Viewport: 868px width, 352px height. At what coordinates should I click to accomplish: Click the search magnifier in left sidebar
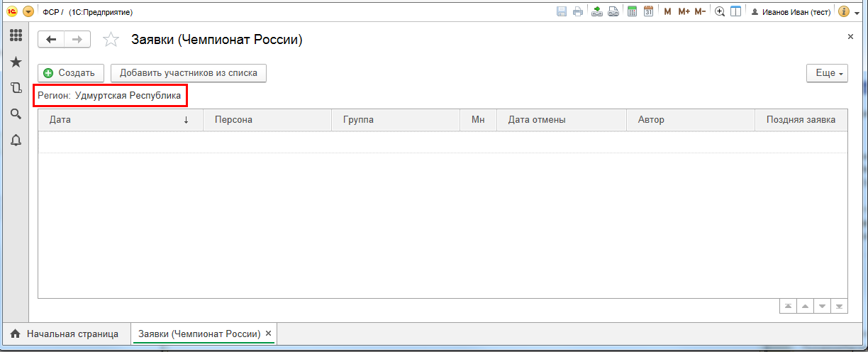coord(16,114)
